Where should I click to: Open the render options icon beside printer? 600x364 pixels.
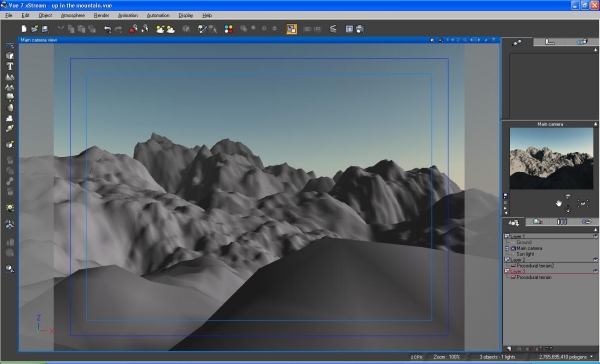click(x=349, y=29)
